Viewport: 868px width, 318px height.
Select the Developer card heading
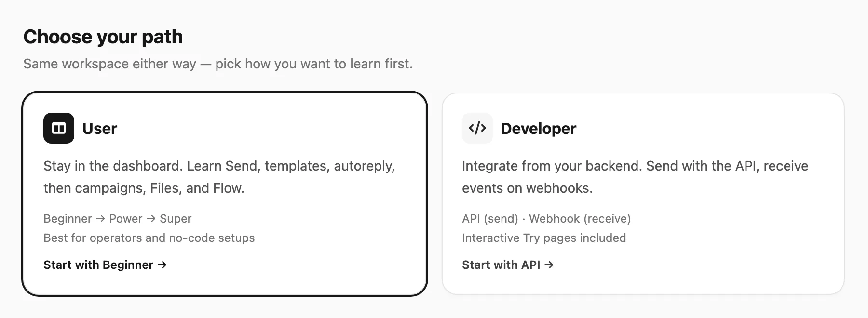tap(539, 129)
